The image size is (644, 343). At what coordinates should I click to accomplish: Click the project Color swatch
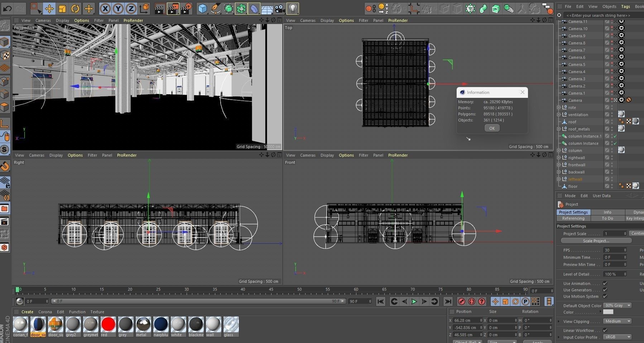[608, 312]
